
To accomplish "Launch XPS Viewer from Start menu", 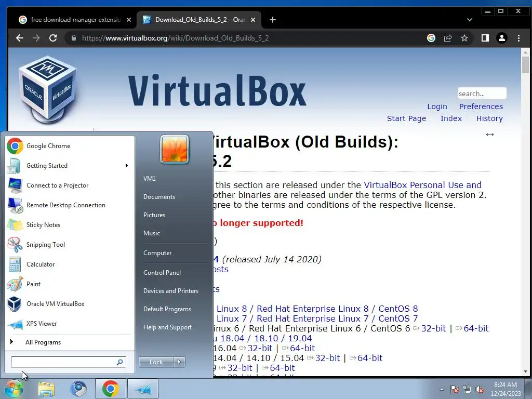I will click(70, 323).
